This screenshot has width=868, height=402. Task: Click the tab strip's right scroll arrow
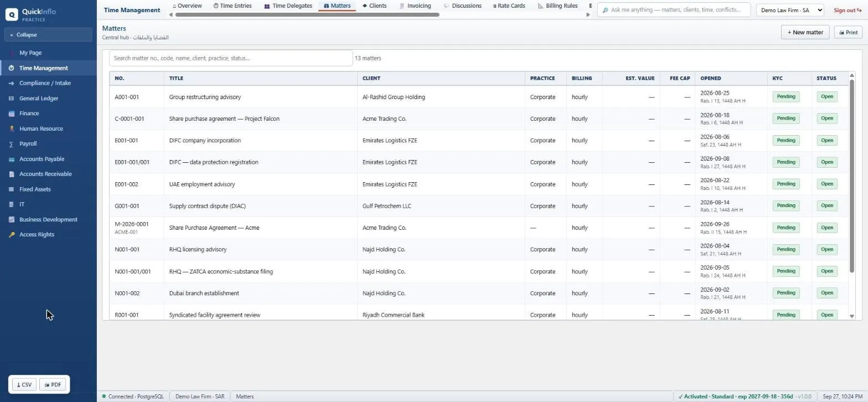pos(588,15)
